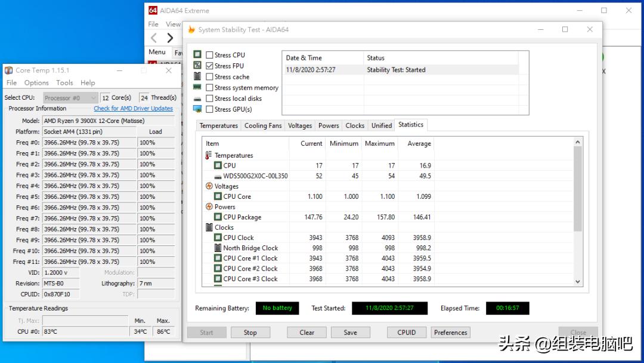Click the Temperatures thermometer icon in Statistics list
Viewport: 644px width, 363px height.
pyautogui.click(x=209, y=155)
